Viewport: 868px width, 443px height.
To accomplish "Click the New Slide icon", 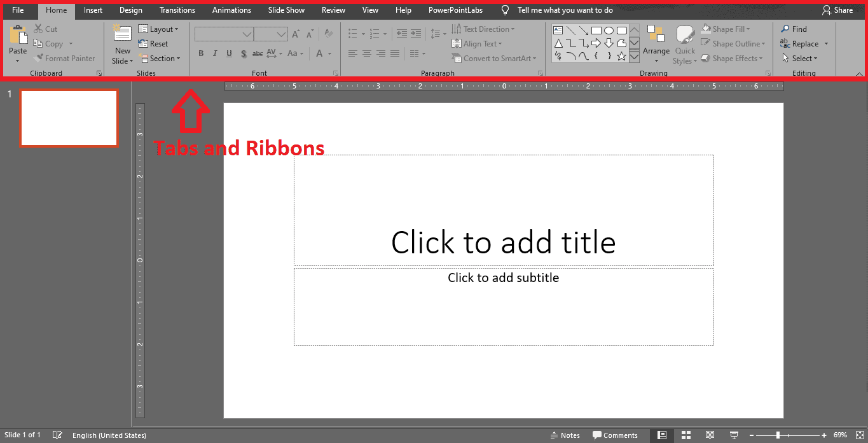I will [122, 34].
